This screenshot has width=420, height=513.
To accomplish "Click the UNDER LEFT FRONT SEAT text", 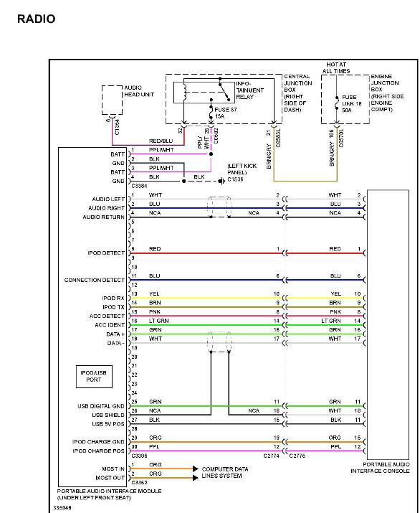I will point(94,498).
